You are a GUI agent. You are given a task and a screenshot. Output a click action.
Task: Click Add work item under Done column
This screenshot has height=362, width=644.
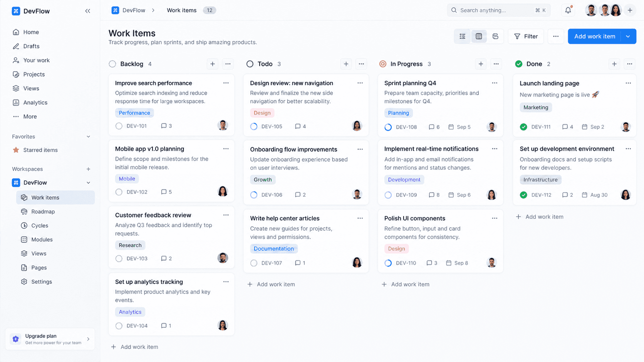click(x=540, y=217)
